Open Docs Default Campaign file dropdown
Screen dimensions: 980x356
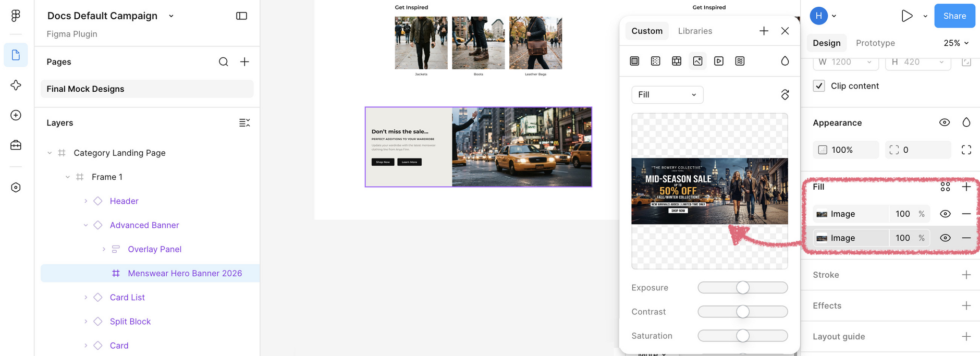171,16
